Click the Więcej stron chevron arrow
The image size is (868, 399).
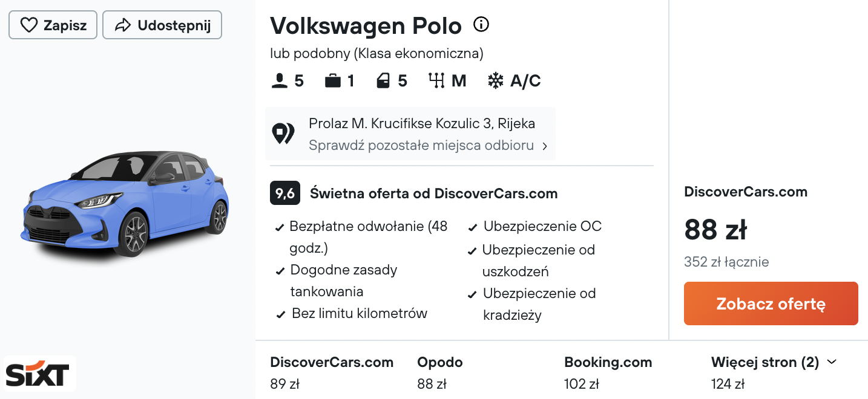pos(832,362)
